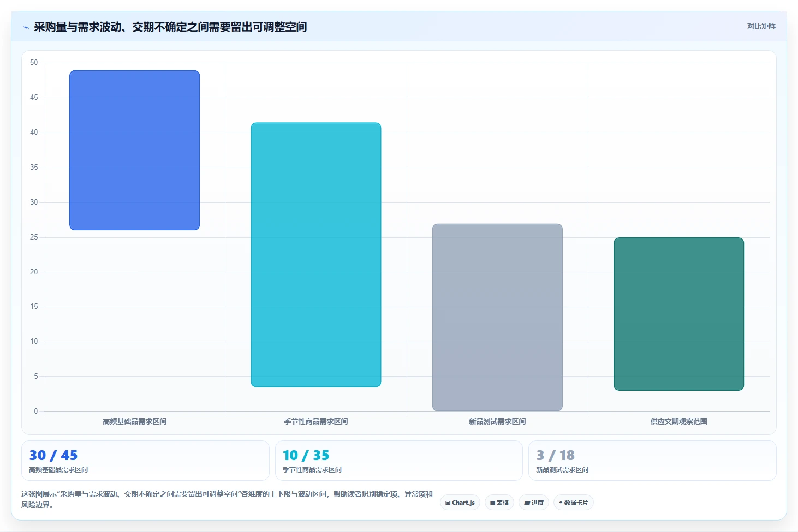Click the 季节性商品需求区间 x-axis label

(x=316, y=421)
